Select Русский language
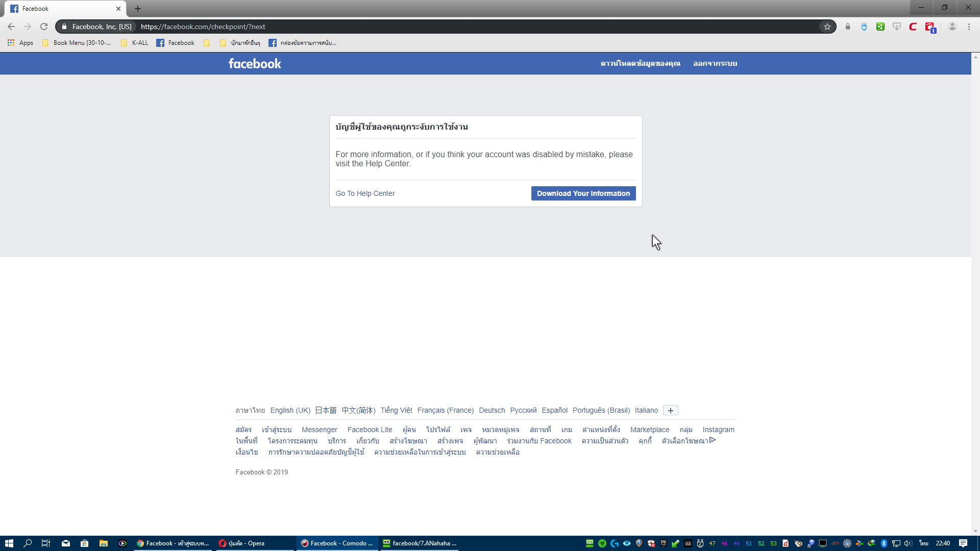The image size is (980, 551). (523, 410)
